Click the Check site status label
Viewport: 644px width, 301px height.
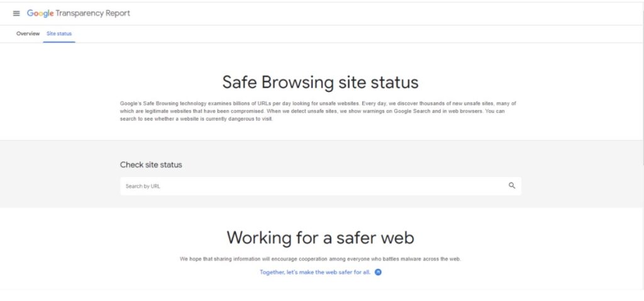coord(151,165)
